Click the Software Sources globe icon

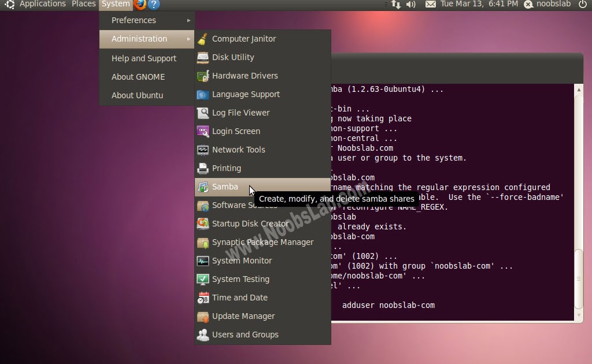203,205
